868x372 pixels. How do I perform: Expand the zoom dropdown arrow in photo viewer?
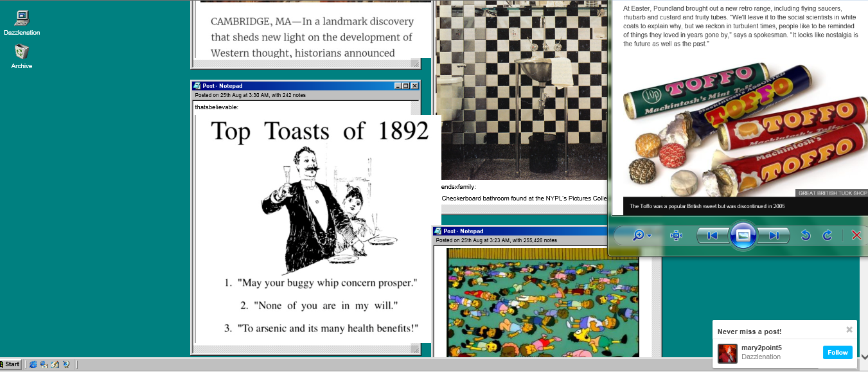[x=650, y=236]
